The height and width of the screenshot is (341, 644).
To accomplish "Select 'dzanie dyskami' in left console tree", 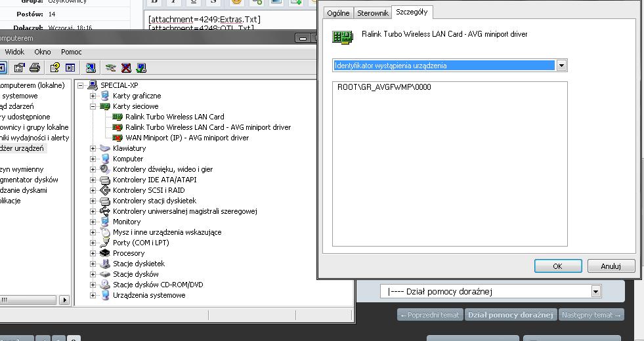I will point(24,190).
